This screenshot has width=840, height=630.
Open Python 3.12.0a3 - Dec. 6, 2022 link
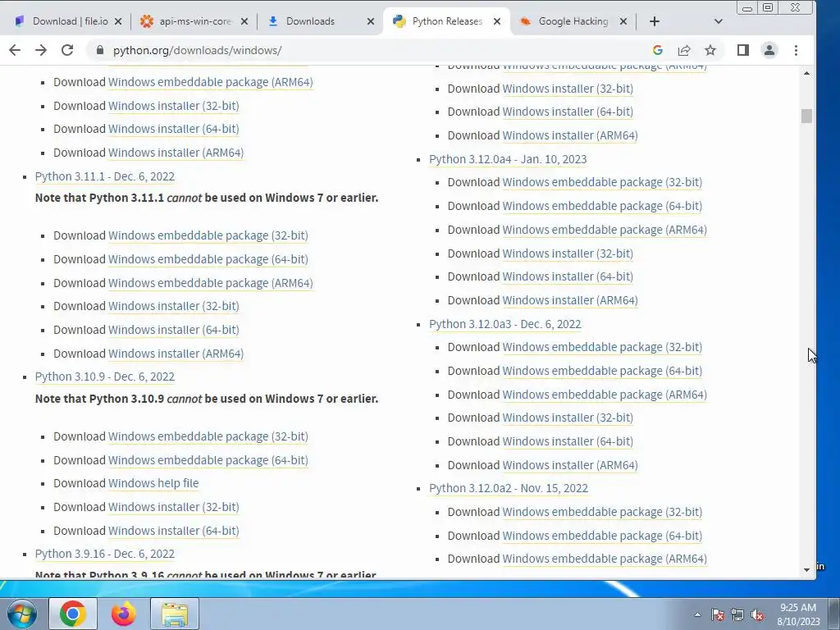coord(505,324)
